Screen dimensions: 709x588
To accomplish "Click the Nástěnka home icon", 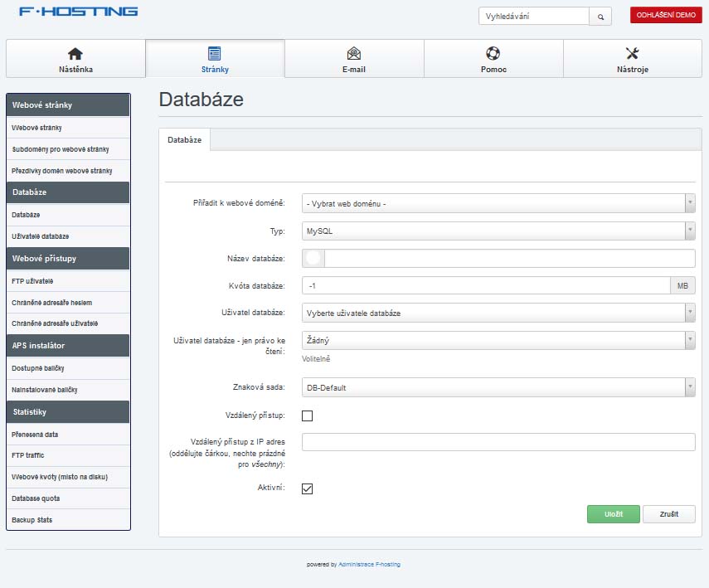I will click(75, 53).
